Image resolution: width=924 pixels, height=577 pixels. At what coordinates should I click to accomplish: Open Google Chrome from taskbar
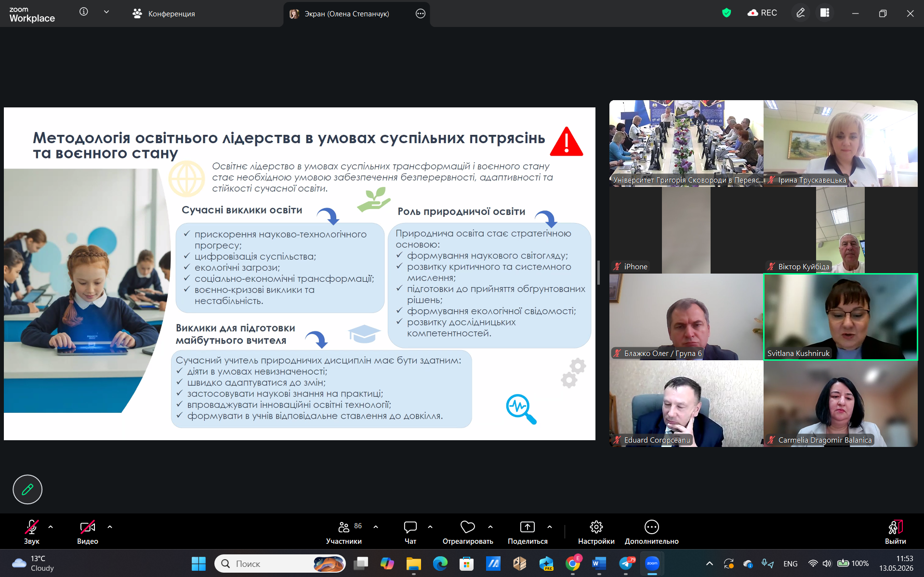(573, 564)
